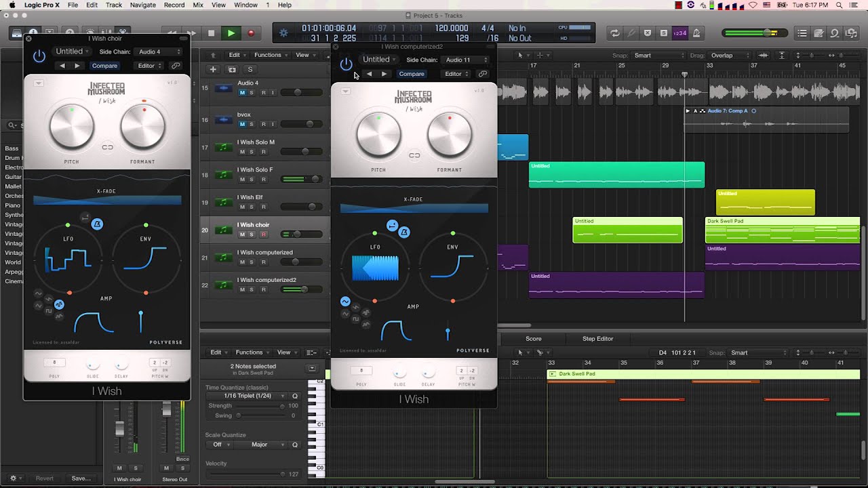
Task: Click the piano roll Functions menu button
Action: pyautogui.click(x=252, y=352)
